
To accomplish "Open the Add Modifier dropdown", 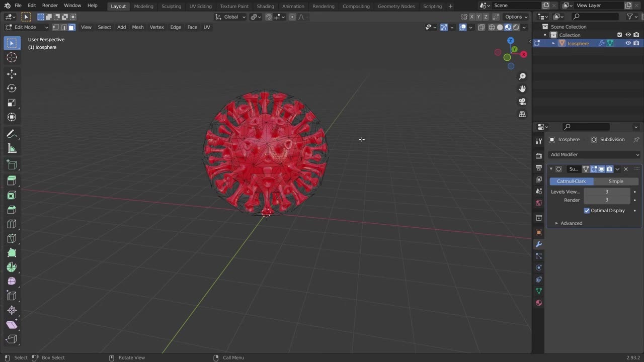I will [594, 154].
